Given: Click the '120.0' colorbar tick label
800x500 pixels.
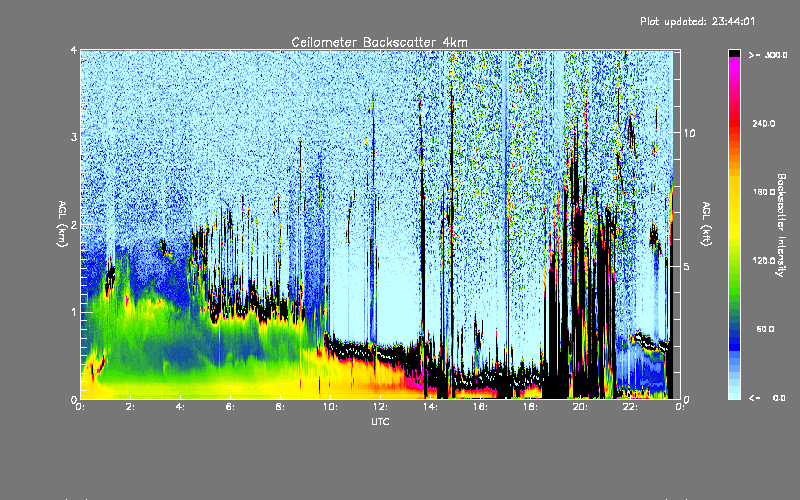Looking at the screenshot, I should [x=764, y=260].
